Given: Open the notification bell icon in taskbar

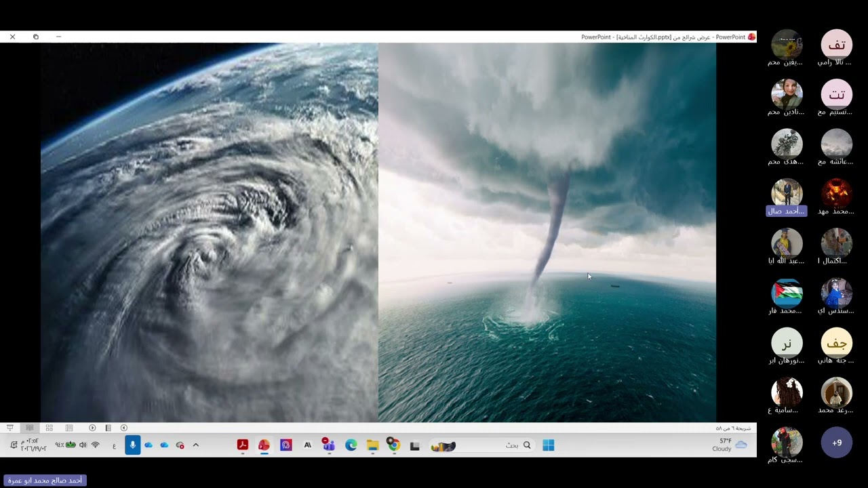Looking at the screenshot, I should [x=13, y=445].
